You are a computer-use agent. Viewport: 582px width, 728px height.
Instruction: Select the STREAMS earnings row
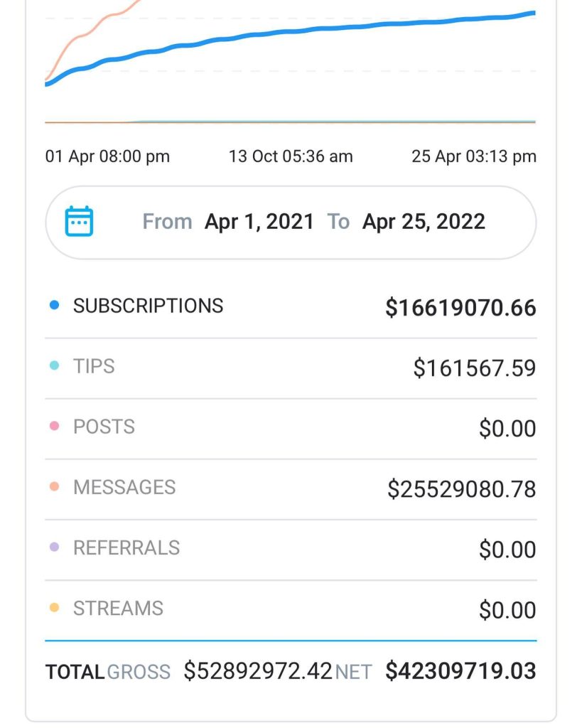(291, 609)
